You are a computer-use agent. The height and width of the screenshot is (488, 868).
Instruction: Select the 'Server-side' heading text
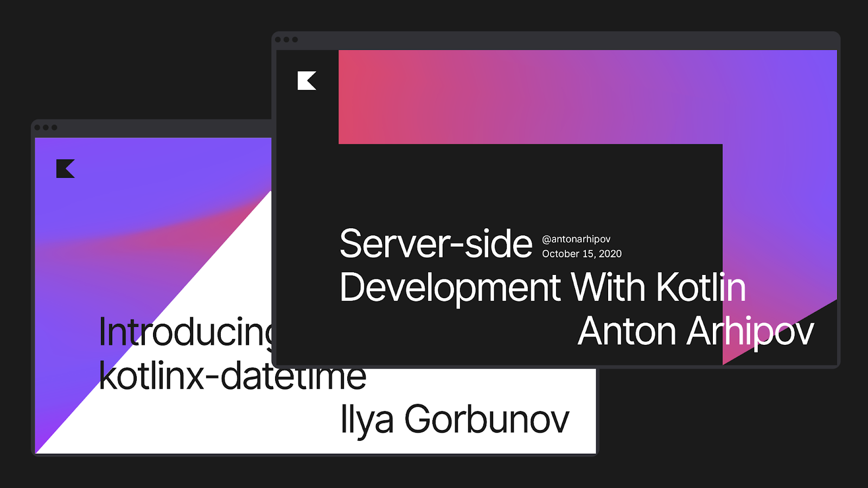click(x=436, y=244)
